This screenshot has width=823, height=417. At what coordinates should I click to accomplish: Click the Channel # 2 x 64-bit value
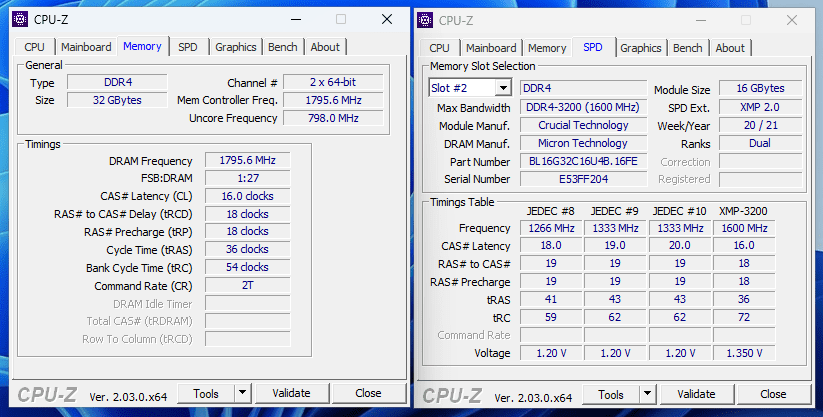(x=333, y=82)
